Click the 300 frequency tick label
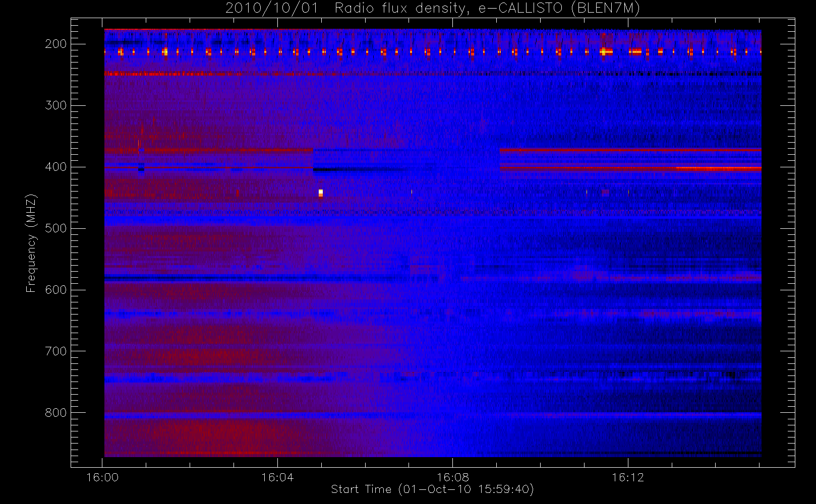 [56, 105]
